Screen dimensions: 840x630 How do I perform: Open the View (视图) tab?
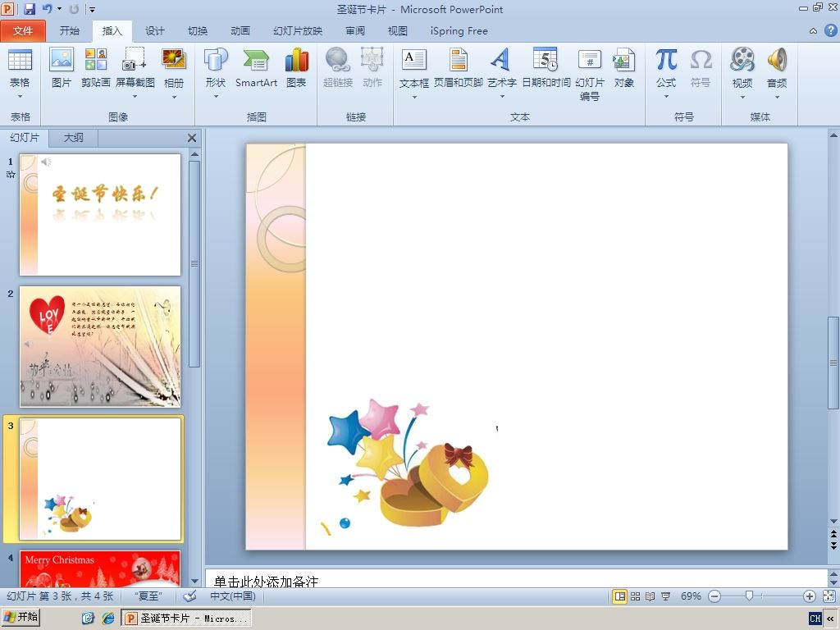[398, 31]
